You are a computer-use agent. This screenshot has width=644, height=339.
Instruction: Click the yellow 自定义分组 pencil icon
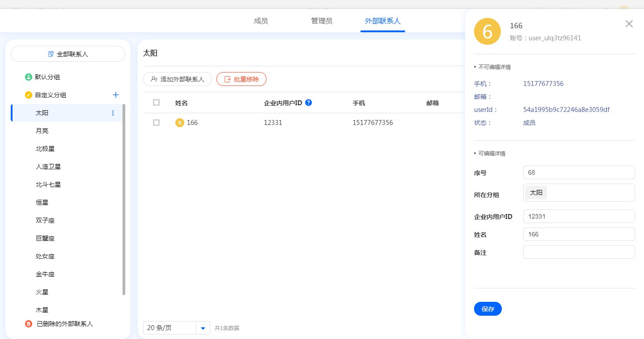pyautogui.click(x=29, y=95)
